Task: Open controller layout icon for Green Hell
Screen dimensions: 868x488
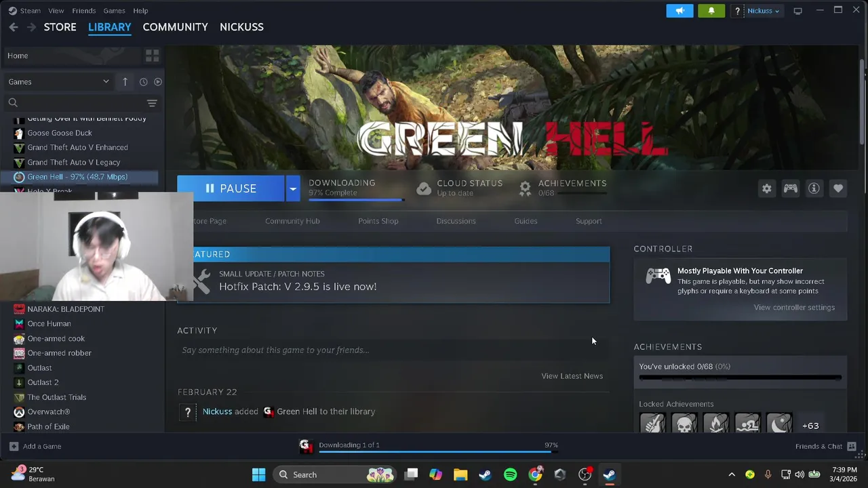Action: tap(791, 189)
